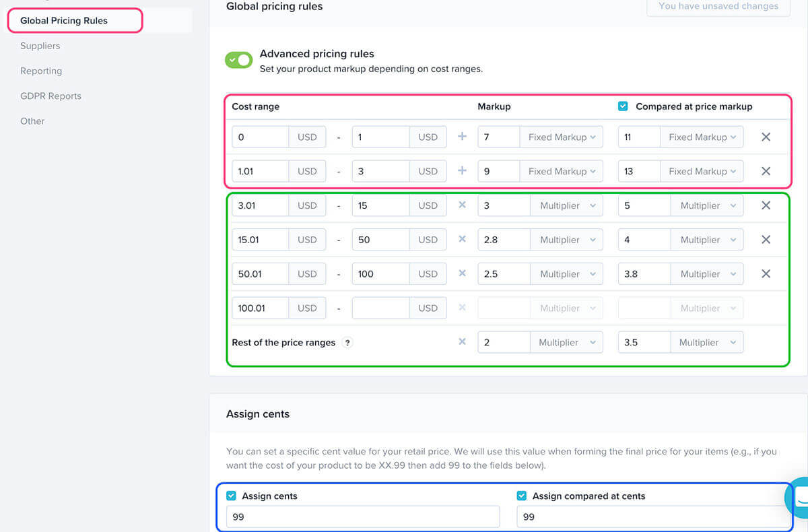Click the help question mark beside Rest of price ranges
808x532 pixels.
347,342
